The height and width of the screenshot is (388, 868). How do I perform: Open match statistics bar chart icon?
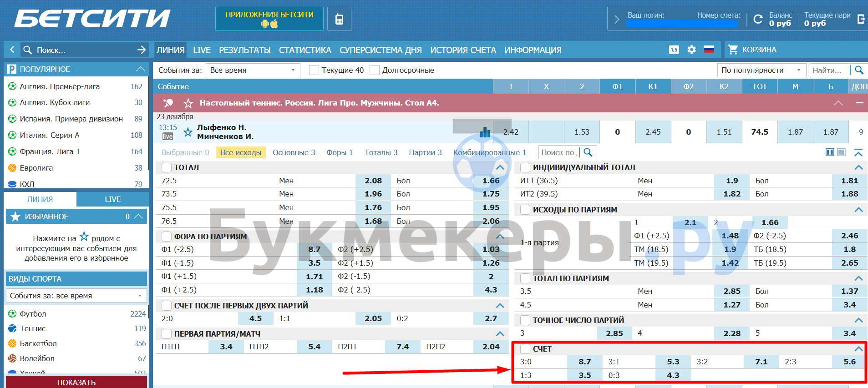(x=485, y=132)
